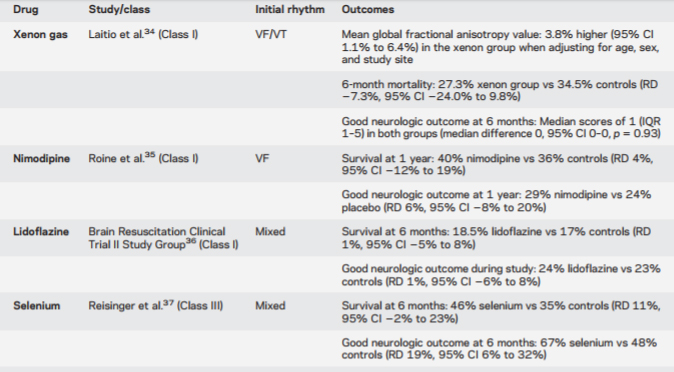Click the Survival at 1 year outcome
The image size is (674, 372).
pos(497,164)
